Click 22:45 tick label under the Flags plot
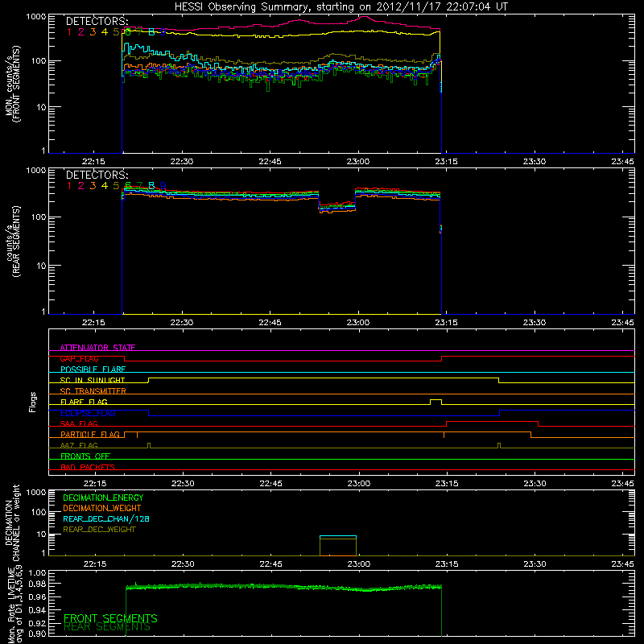Image resolution: width=644 pixels, height=644 pixels. pos(270,484)
